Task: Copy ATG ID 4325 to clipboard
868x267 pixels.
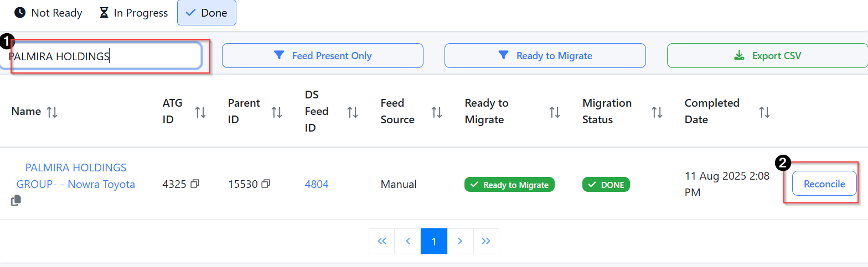Action: tap(195, 184)
